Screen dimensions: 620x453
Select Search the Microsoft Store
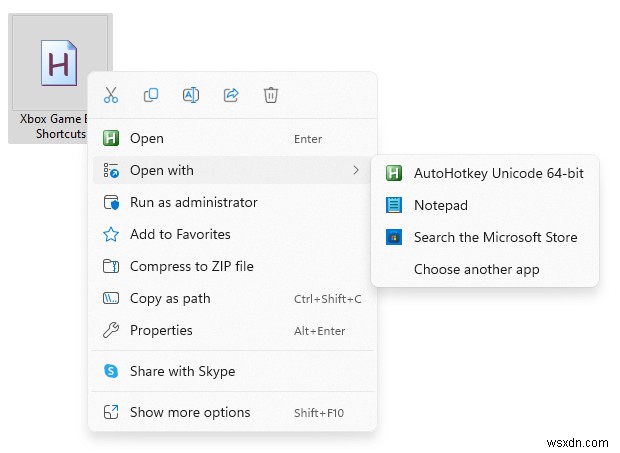pos(485,237)
